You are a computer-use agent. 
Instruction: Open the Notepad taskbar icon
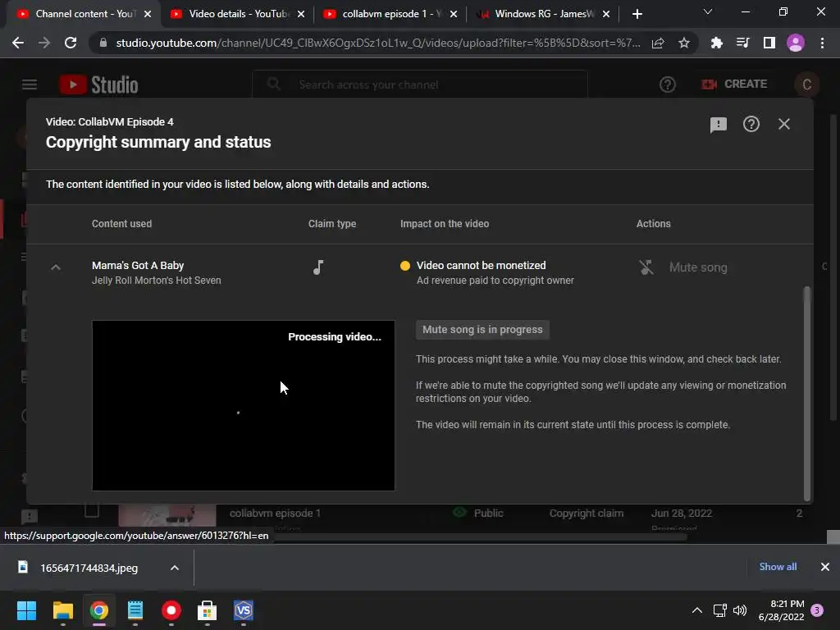tap(135, 610)
